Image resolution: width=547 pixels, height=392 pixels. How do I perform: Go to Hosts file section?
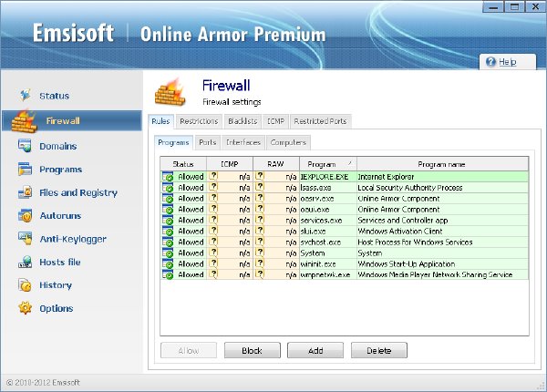click(x=60, y=262)
